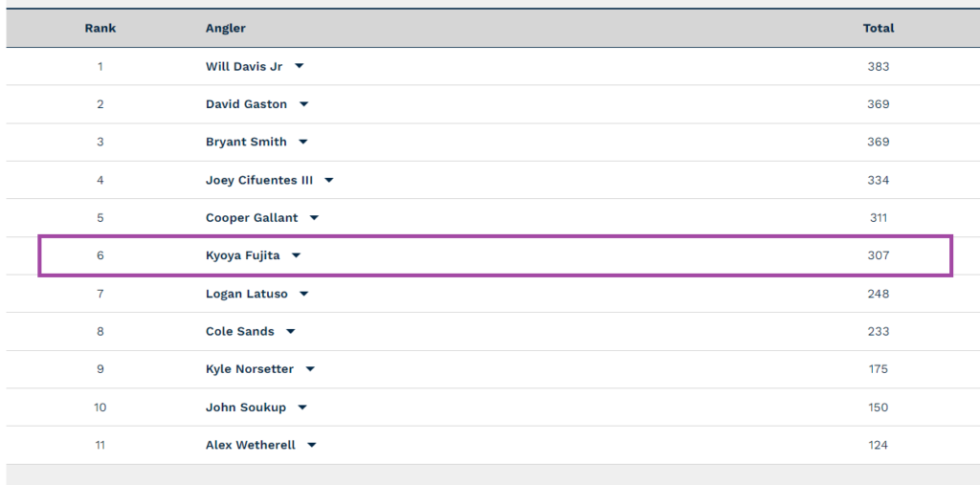Screen dimensions: 980x485
Task: Expand Kyoya Fujita dropdown arrow
Action: pos(297,255)
